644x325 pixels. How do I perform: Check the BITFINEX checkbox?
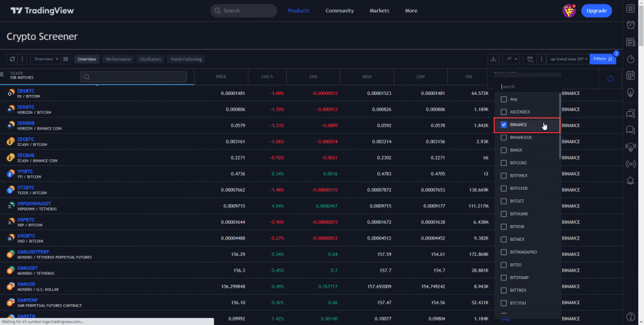pos(504,175)
